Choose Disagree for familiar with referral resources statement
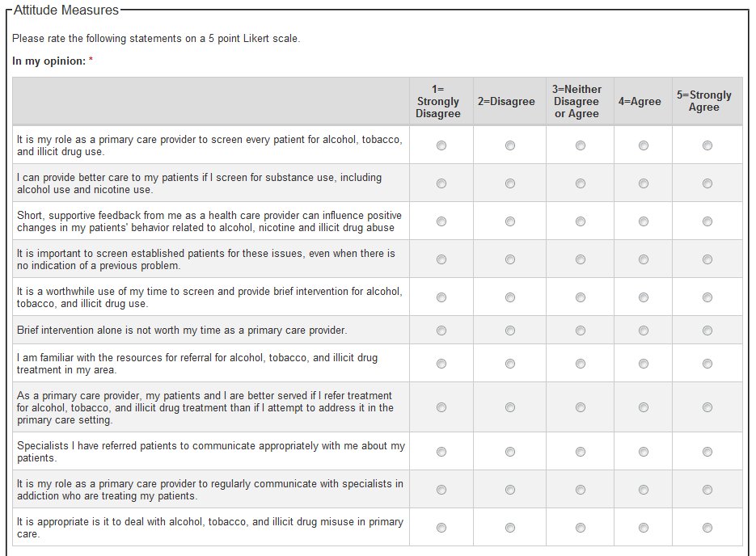The height and width of the screenshot is (556, 756). pos(510,364)
